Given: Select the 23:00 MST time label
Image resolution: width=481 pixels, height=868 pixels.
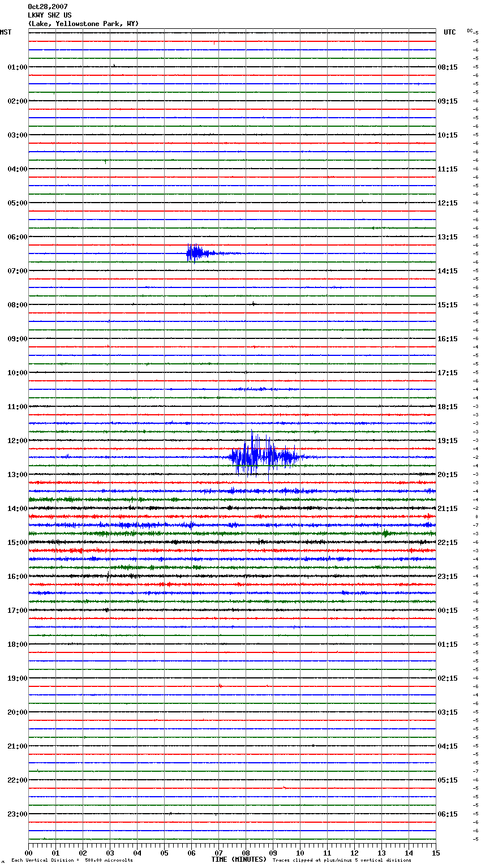Looking at the screenshot, I should pyautogui.click(x=18, y=814).
